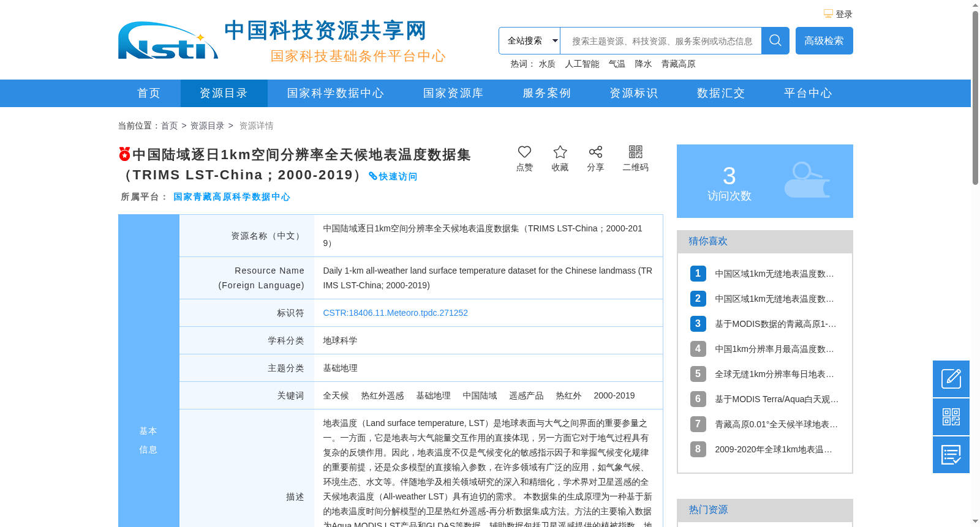Open recommendation 6 基于MODIS Terra/Aqua白天观
980x527 pixels.
point(777,399)
